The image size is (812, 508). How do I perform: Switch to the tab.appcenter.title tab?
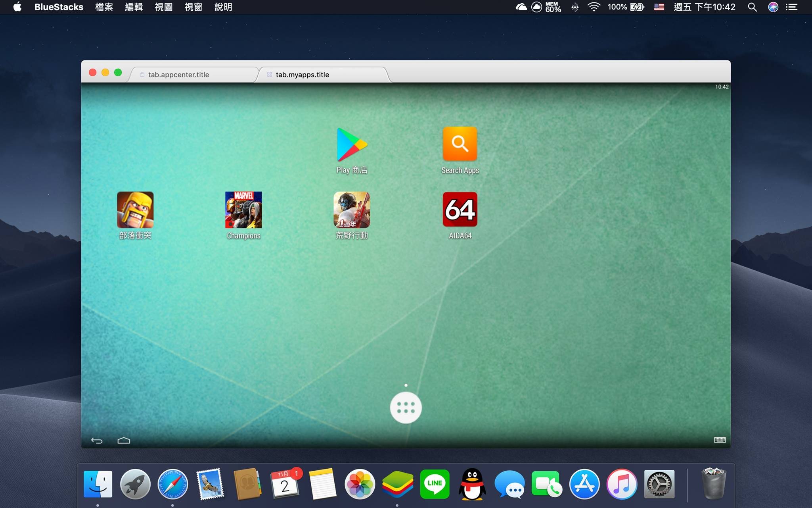tap(194, 75)
